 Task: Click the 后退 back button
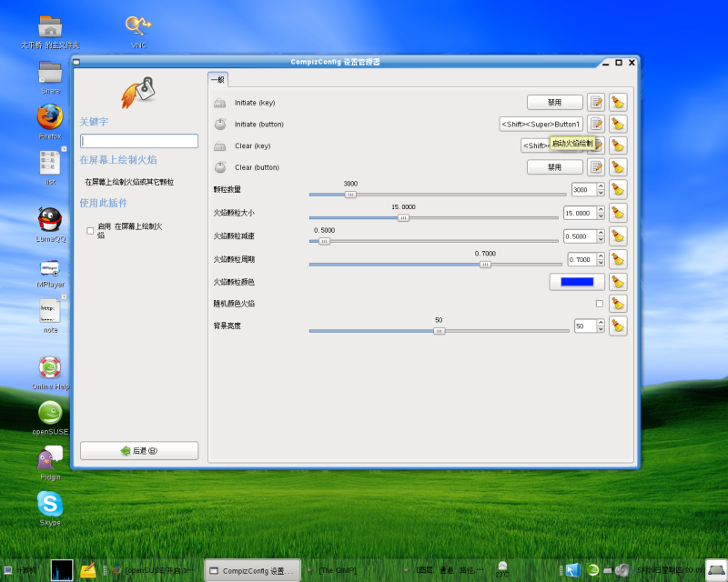139,450
